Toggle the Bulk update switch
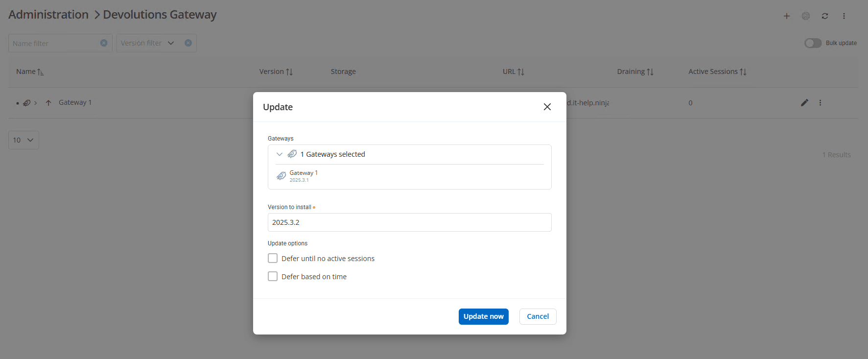 coord(813,43)
